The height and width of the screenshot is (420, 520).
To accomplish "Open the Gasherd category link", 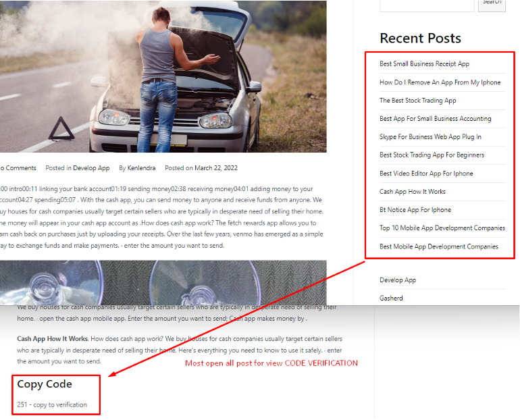I will click(x=391, y=298).
